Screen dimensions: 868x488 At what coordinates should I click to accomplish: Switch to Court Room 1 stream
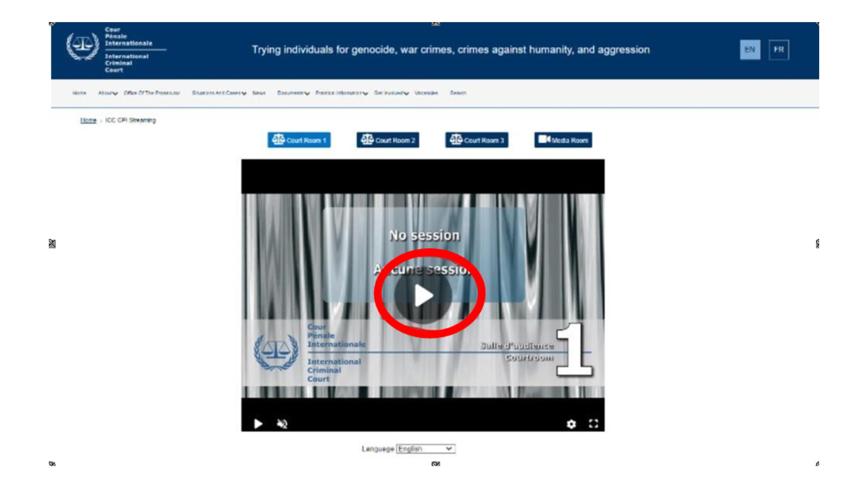pyautogui.click(x=299, y=140)
